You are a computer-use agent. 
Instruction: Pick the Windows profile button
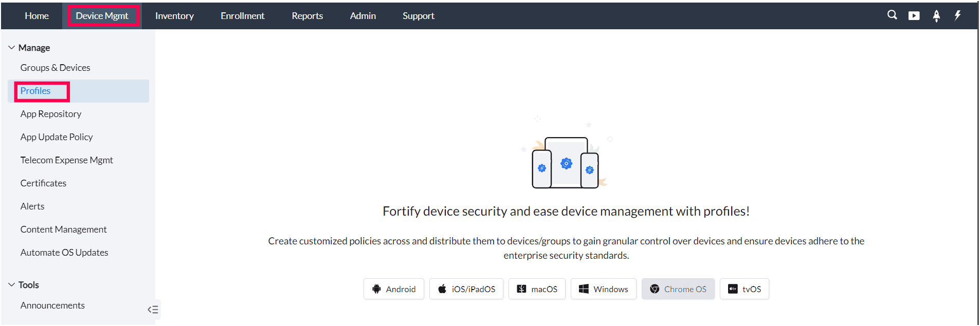click(603, 289)
